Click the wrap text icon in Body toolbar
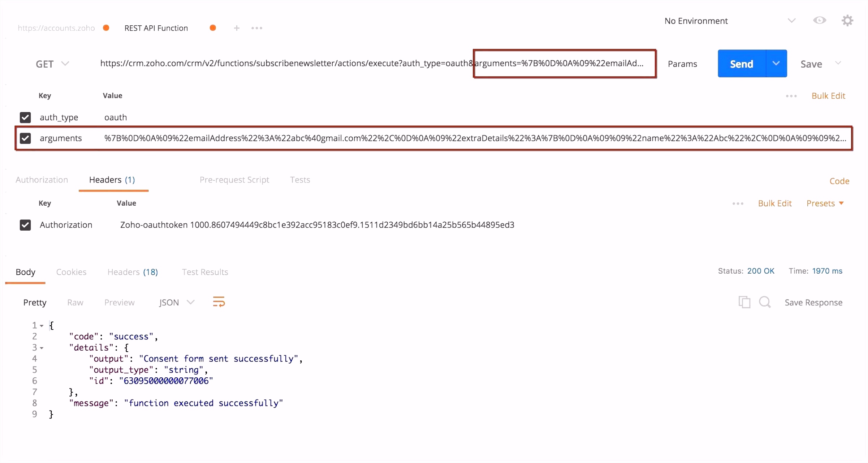The image size is (868, 463). (219, 301)
